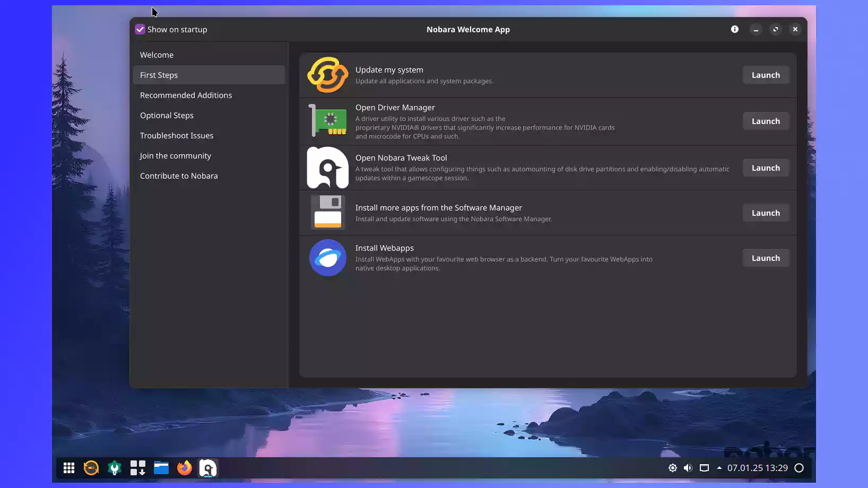
Task: Open brightness settings in system tray
Action: 673,468
